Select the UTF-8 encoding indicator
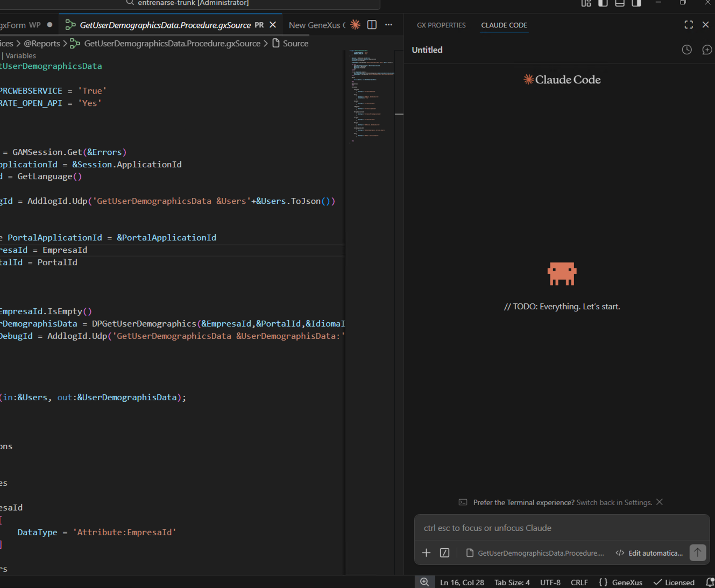This screenshot has height=588, width=715. (550, 583)
